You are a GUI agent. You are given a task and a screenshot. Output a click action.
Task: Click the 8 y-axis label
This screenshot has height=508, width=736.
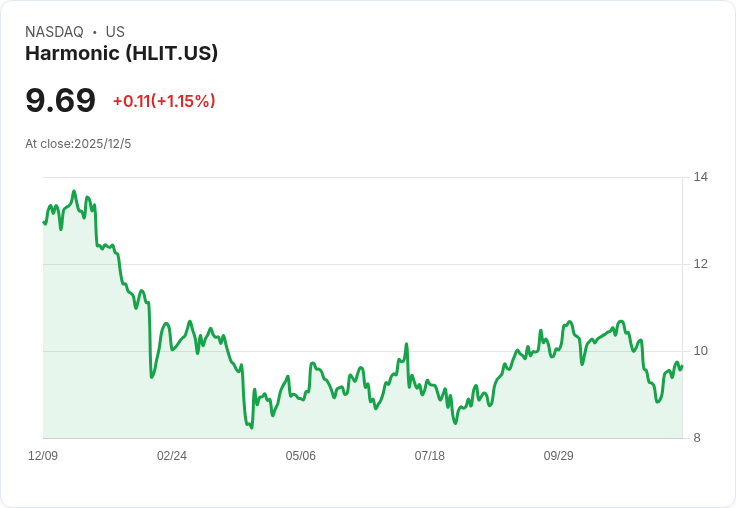pyautogui.click(x=697, y=438)
